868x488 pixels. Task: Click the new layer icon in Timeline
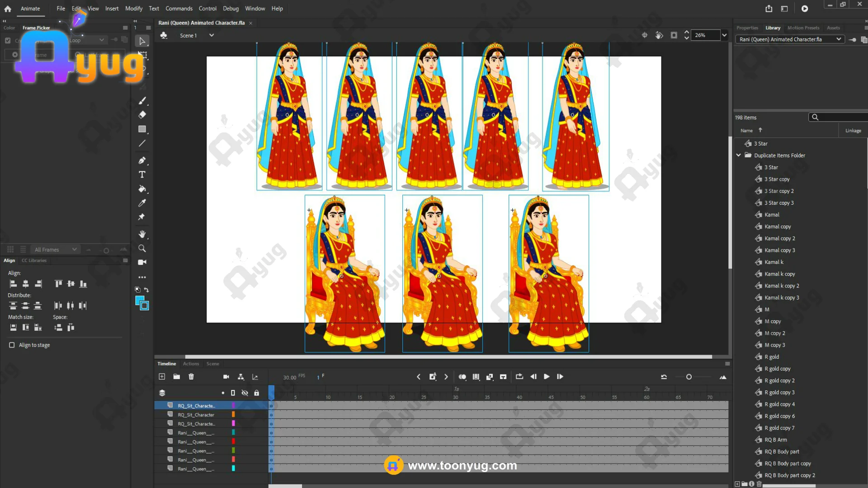162,376
